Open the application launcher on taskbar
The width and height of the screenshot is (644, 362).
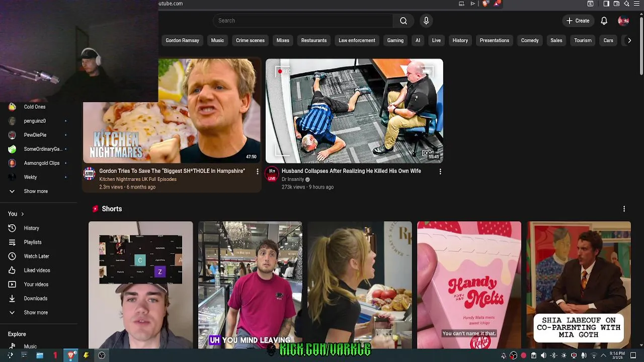pyautogui.click(x=10, y=355)
